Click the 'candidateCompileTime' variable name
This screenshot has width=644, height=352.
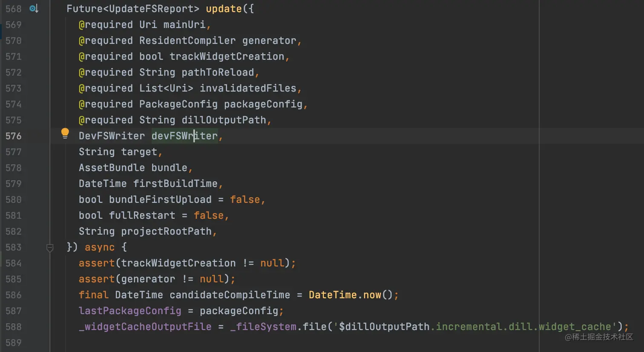pyautogui.click(x=230, y=295)
